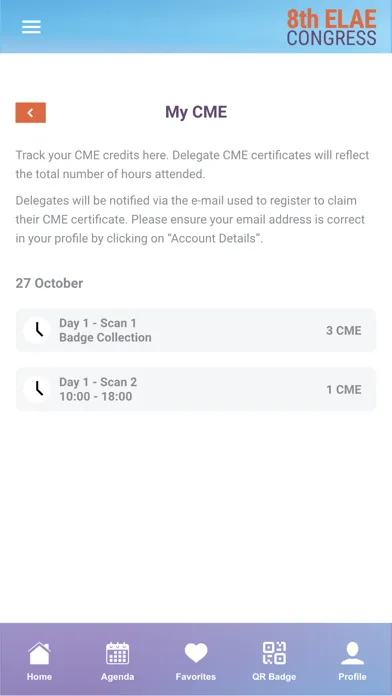Tap the 1 CME credit value

point(344,390)
